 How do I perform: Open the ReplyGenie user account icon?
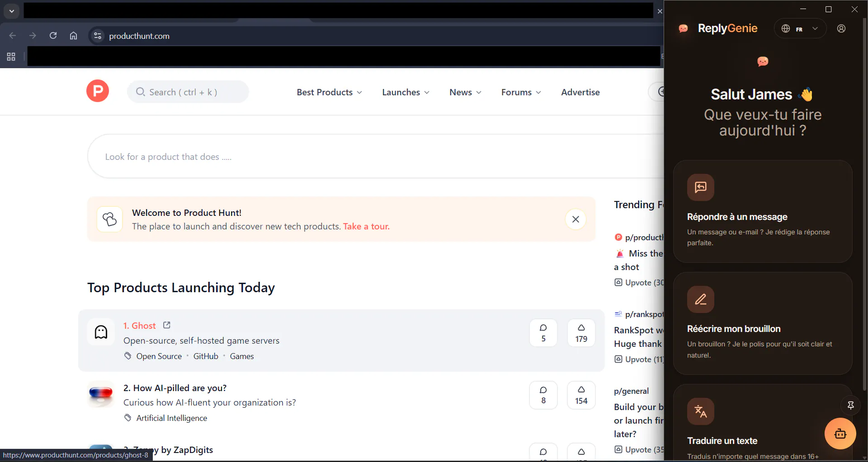coord(841,28)
